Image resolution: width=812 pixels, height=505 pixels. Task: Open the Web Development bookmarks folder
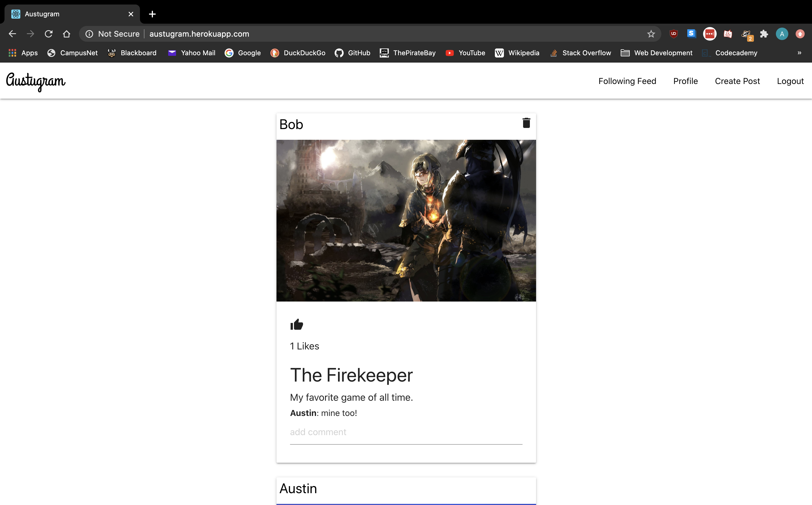(x=656, y=53)
